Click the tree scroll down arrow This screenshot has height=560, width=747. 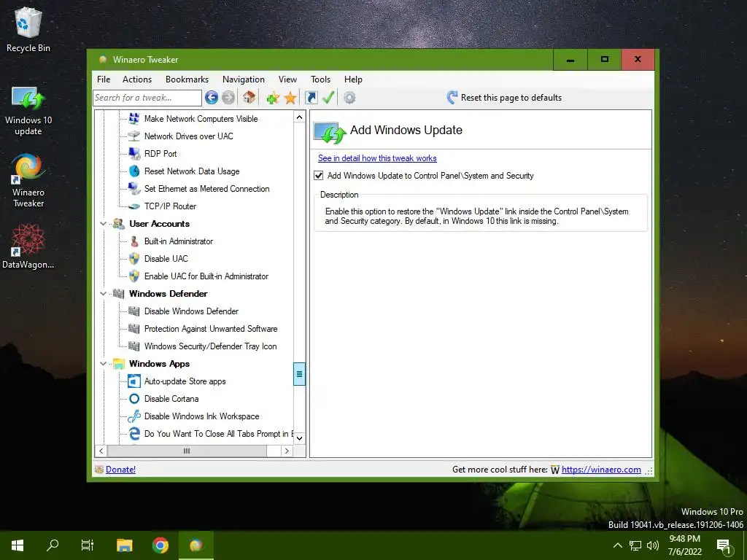pos(299,438)
